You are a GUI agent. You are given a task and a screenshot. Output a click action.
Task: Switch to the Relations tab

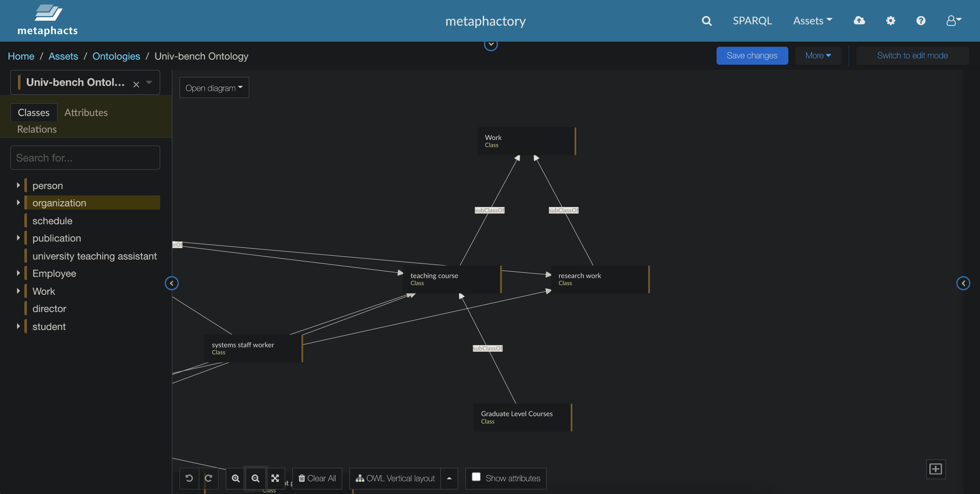[x=37, y=129]
